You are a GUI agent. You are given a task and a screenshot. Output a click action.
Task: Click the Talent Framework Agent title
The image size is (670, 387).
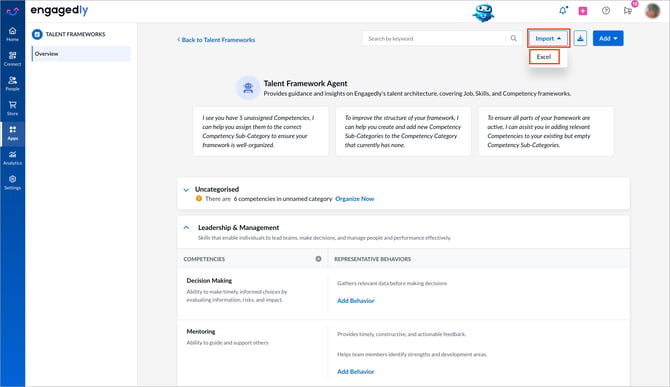[x=305, y=84]
